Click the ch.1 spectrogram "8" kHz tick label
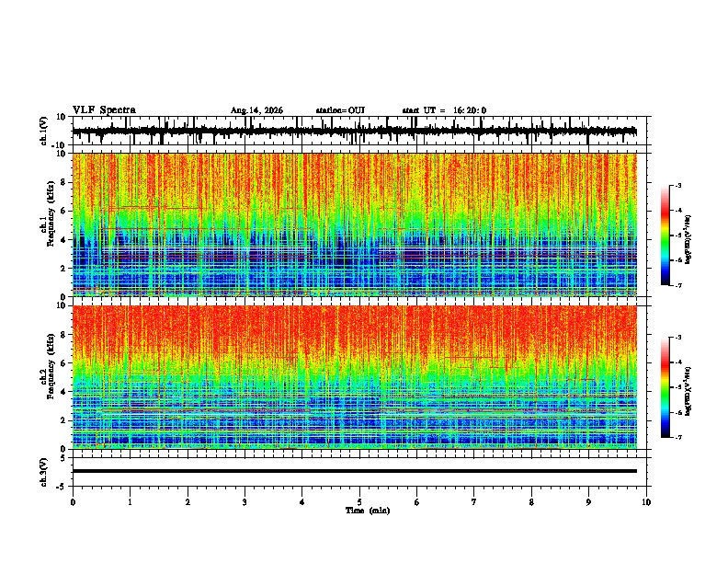This screenshot has width=728, height=563. (63, 182)
